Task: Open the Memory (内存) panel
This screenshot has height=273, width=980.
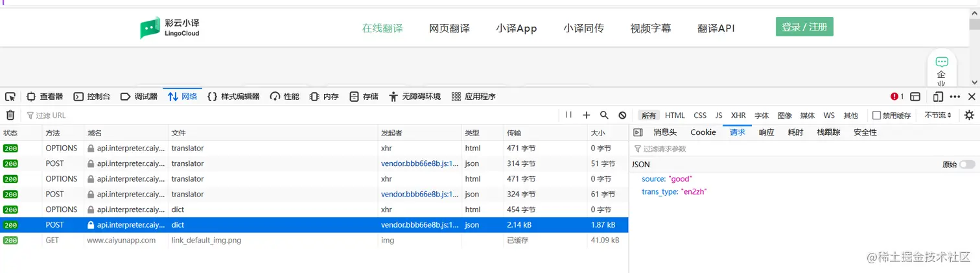Action: click(324, 97)
